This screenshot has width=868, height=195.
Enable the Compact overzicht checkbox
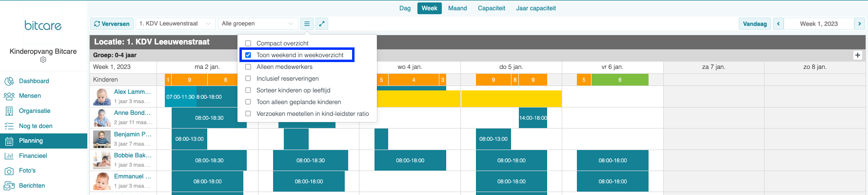248,43
